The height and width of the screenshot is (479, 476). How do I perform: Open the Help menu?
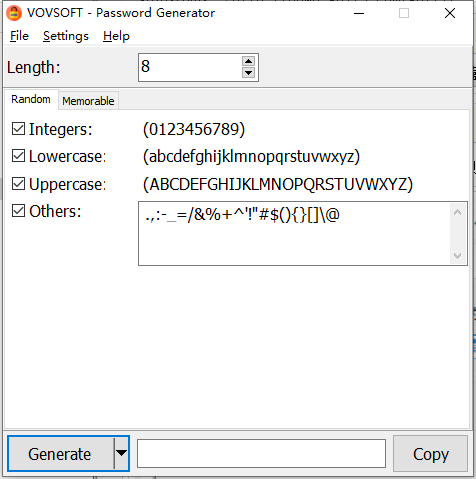116,36
